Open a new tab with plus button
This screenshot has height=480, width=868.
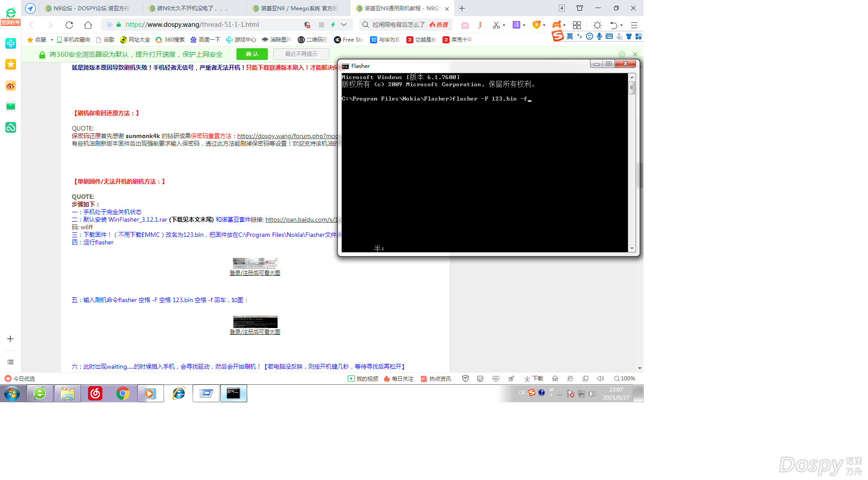[462, 8]
